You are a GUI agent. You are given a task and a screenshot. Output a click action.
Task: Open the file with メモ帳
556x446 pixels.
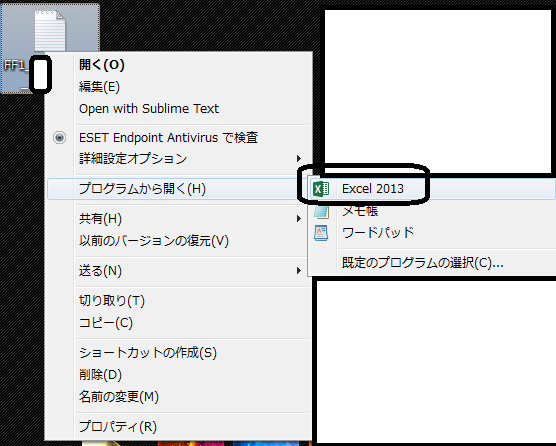tap(433, 211)
